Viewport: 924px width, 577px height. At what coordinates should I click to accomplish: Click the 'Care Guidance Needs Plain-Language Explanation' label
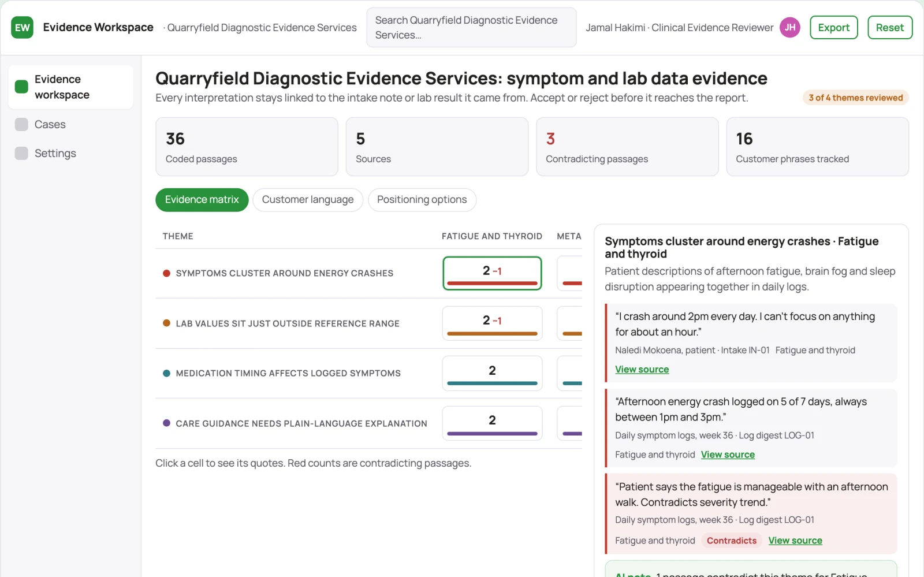coord(301,423)
